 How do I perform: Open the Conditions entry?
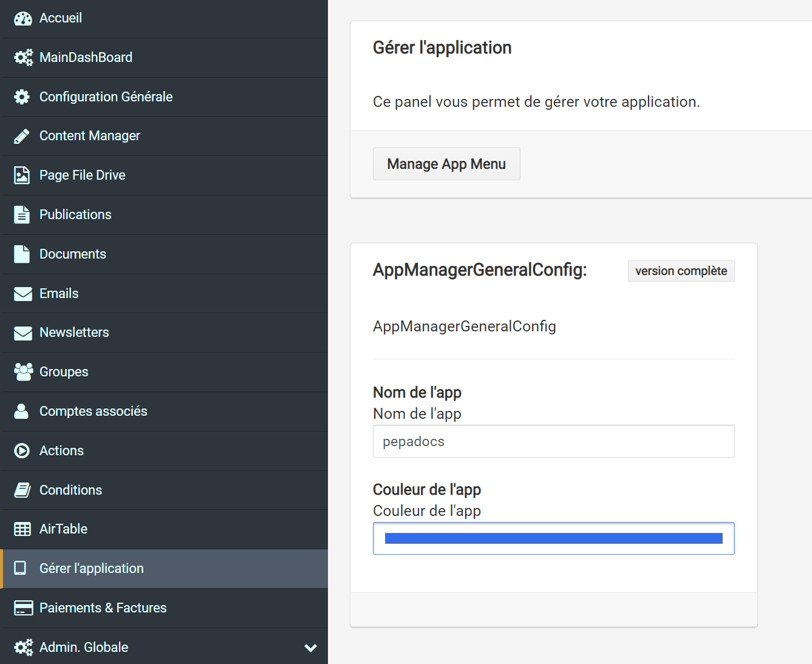164,490
